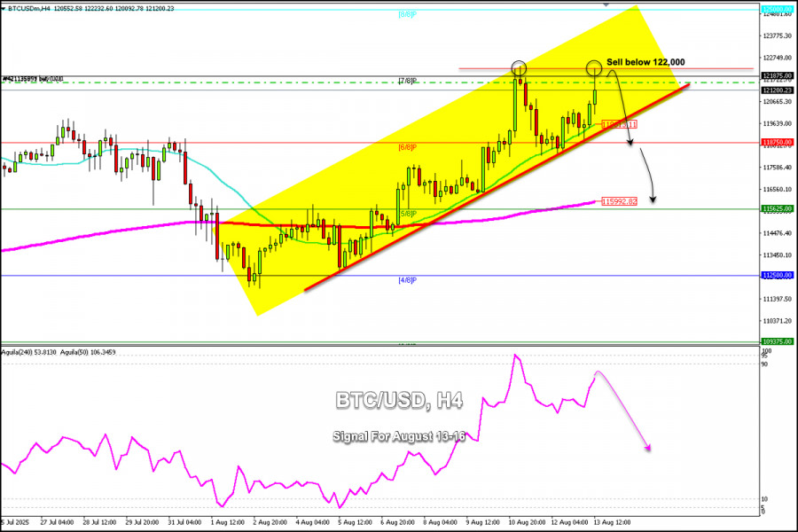Click the 122749.00 price axis label
This screenshot has width=798, height=532.
coord(777,58)
